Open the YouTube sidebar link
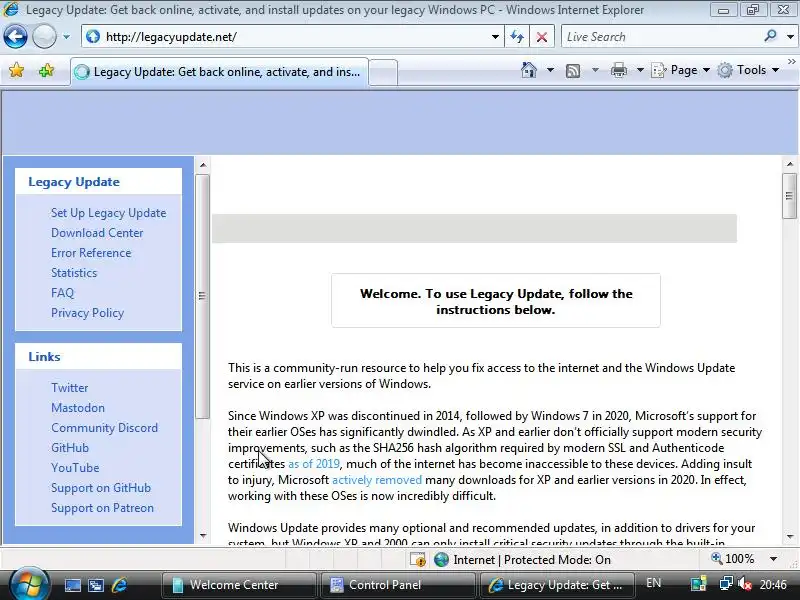The image size is (800, 600). click(x=75, y=468)
